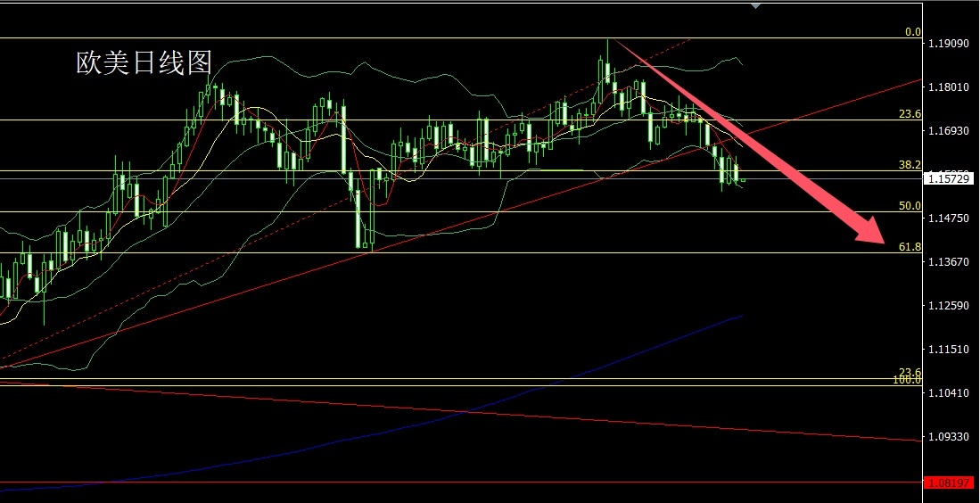The width and height of the screenshot is (980, 503).
Task: Click the 100.0 Fibonacci level label
Action: [x=910, y=380]
